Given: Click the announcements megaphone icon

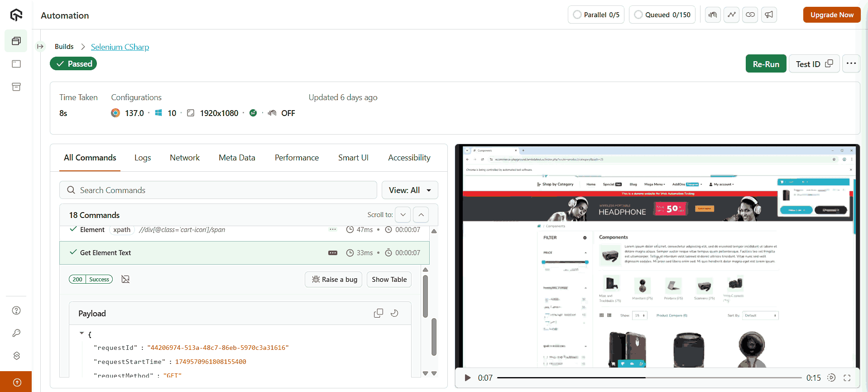Looking at the screenshot, I should coord(769,15).
